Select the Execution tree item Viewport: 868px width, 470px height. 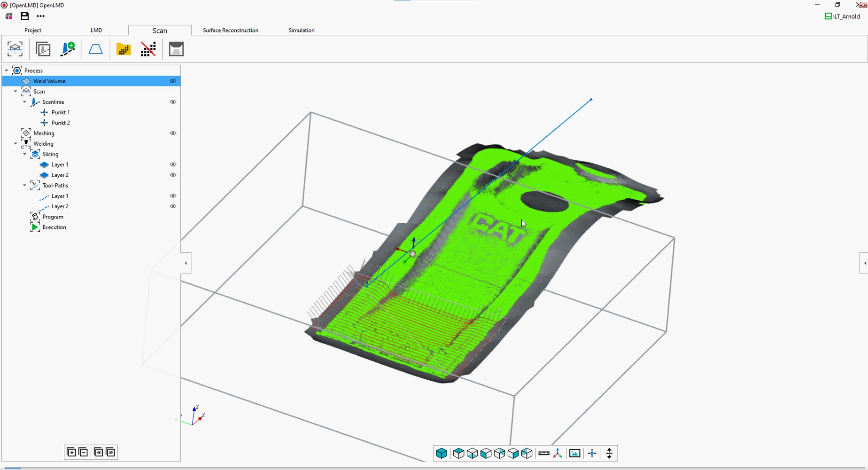pos(54,227)
